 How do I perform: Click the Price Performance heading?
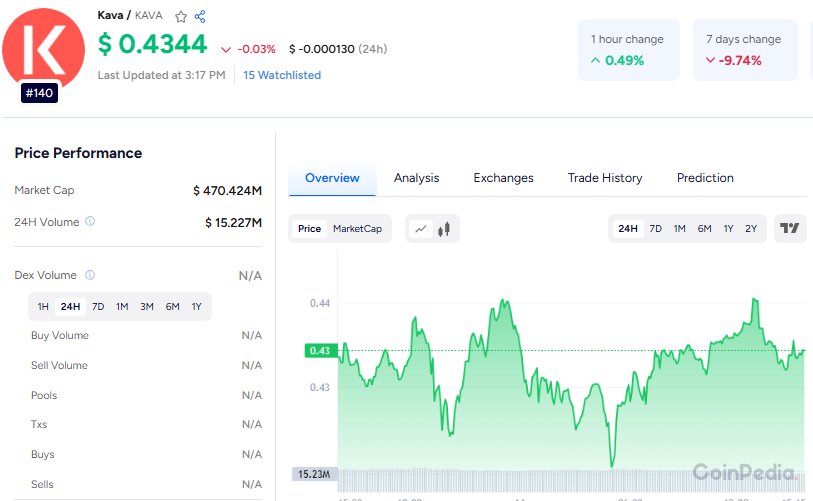(x=78, y=153)
